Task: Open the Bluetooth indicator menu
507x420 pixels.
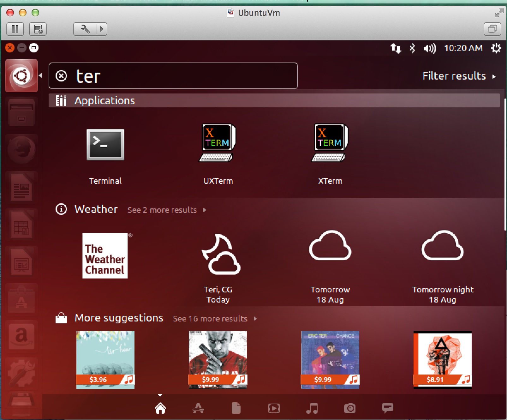Action: pyautogui.click(x=412, y=48)
